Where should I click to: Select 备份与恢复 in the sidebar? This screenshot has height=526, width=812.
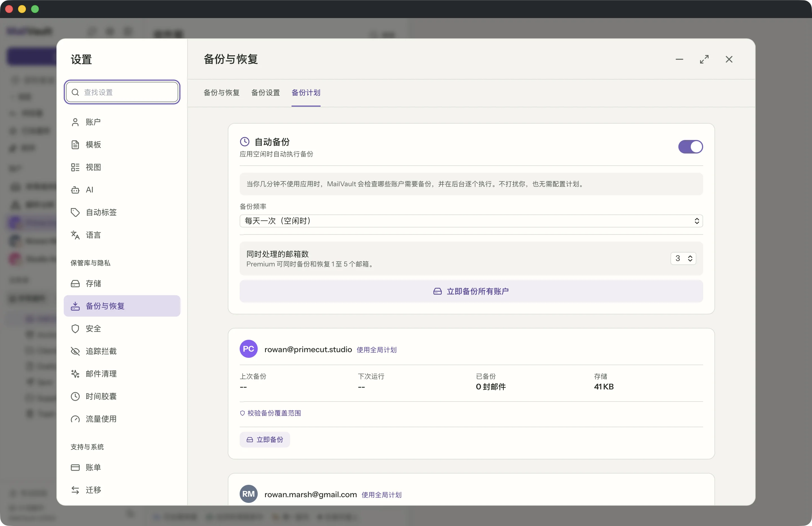pos(122,306)
